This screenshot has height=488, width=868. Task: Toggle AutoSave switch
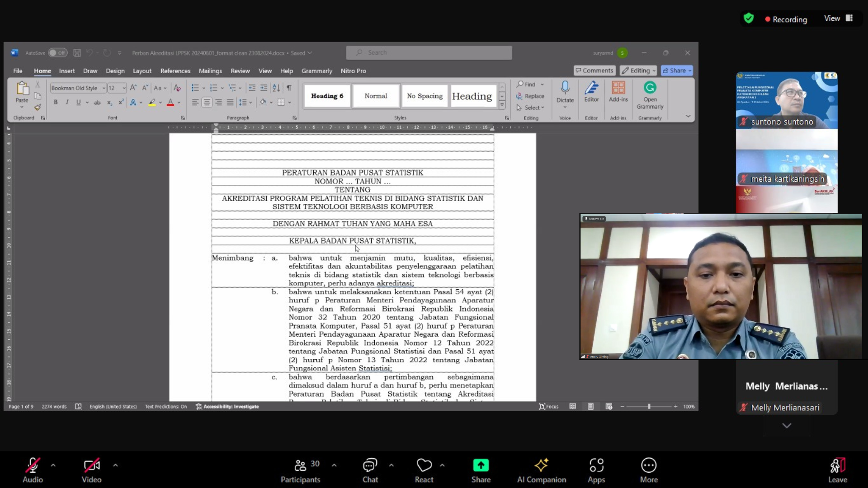point(57,53)
